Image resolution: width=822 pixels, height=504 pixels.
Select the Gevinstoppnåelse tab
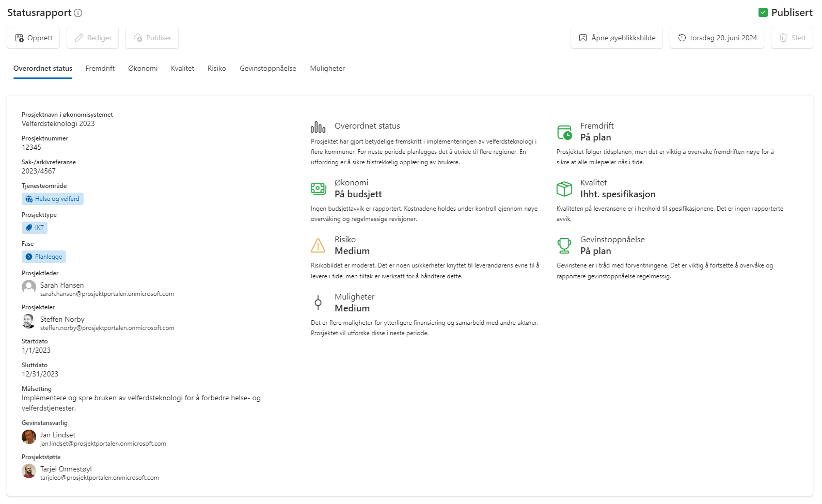pyautogui.click(x=267, y=68)
